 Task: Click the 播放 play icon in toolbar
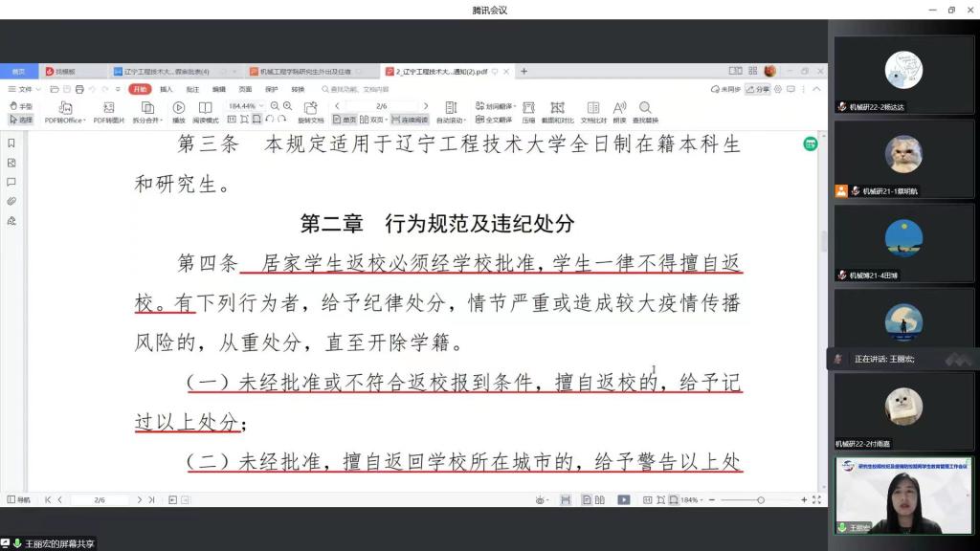click(179, 112)
